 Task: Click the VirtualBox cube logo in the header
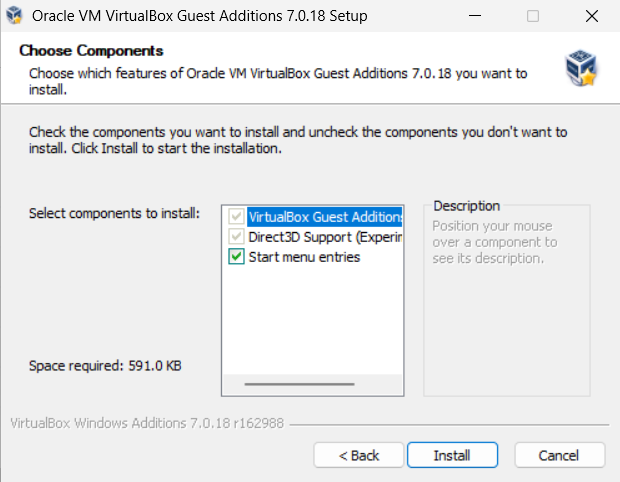pyautogui.click(x=581, y=68)
